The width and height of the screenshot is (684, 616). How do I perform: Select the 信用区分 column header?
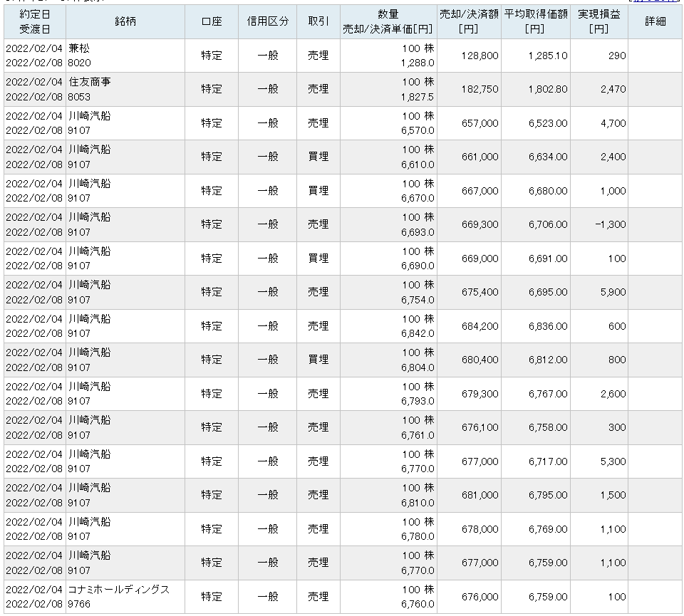(x=267, y=22)
